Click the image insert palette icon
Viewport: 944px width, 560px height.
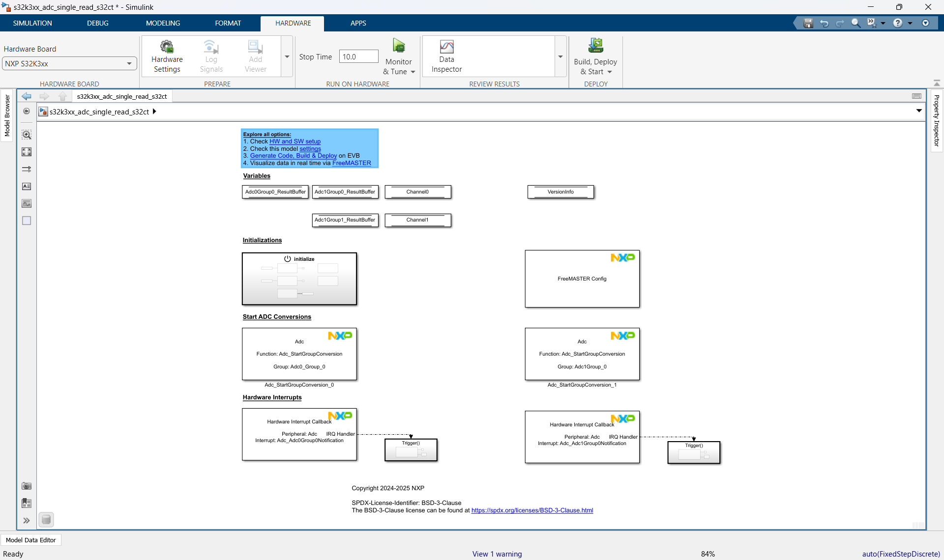27,203
